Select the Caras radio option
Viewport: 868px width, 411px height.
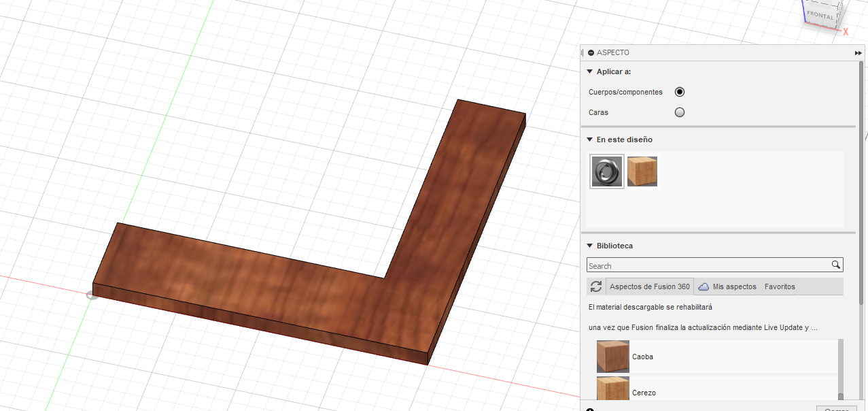point(680,112)
